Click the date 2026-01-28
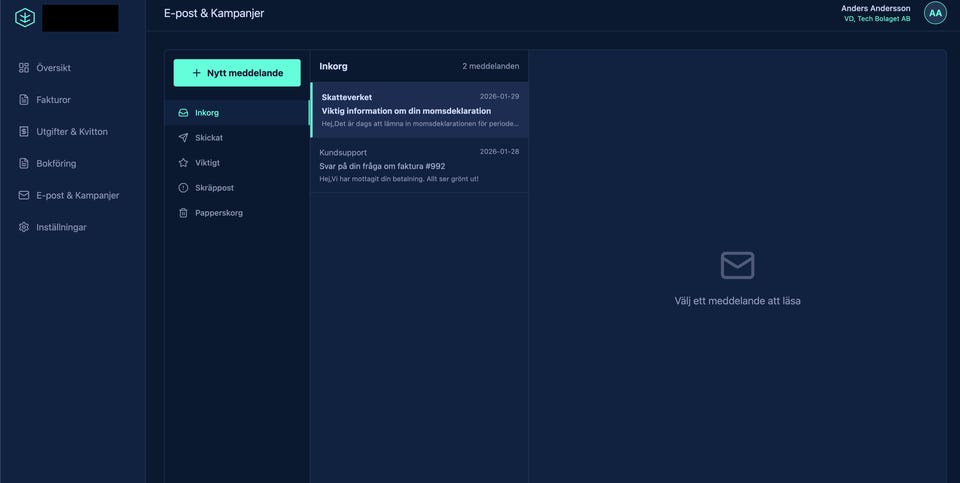 [500, 152]
